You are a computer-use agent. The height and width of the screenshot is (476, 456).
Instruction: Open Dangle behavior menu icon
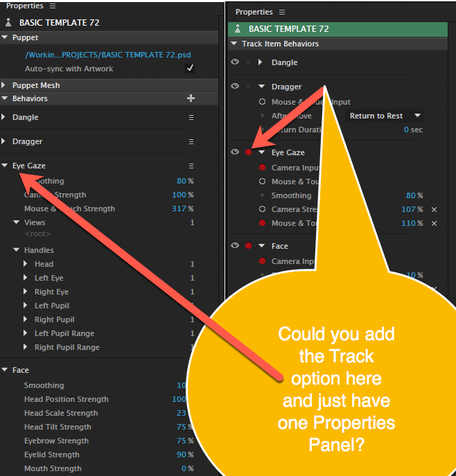click(x=191, y=117)
